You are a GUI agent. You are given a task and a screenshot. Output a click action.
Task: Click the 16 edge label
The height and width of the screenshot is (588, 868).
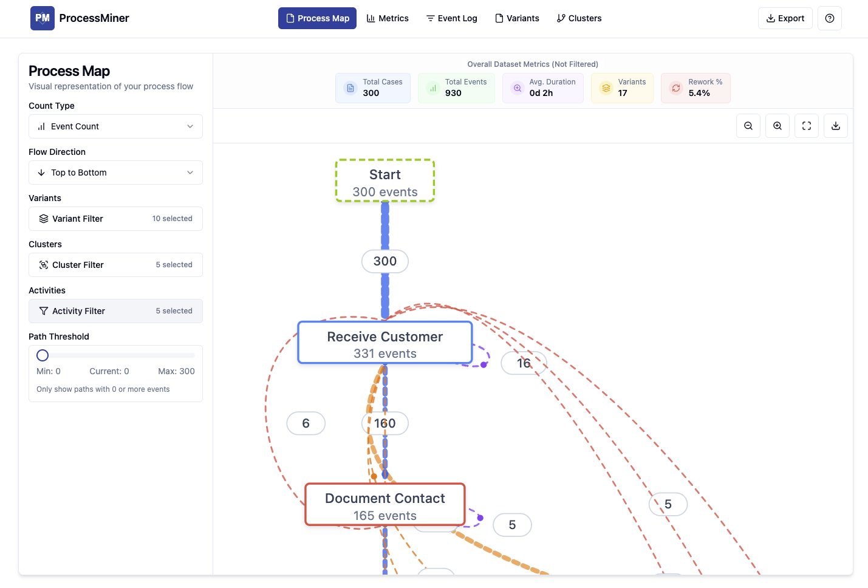click(524, 363)
